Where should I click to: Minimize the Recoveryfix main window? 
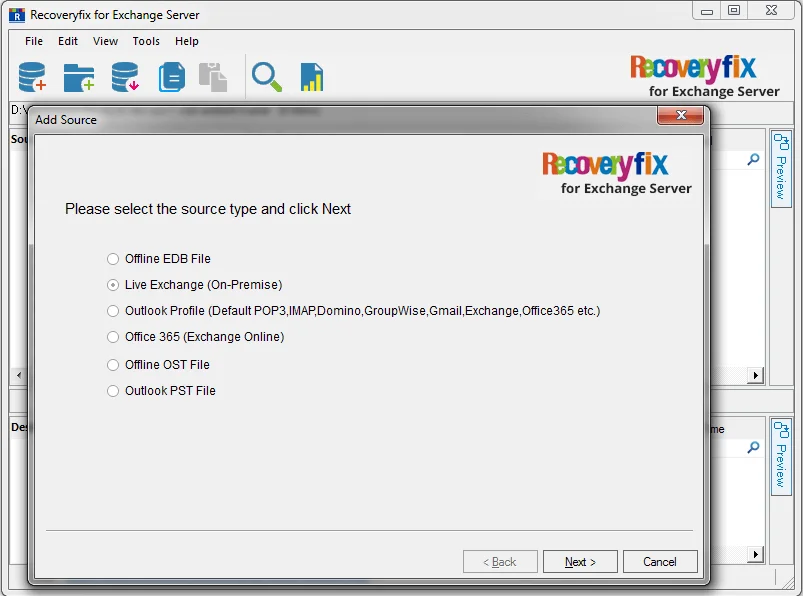click(707, 11)
